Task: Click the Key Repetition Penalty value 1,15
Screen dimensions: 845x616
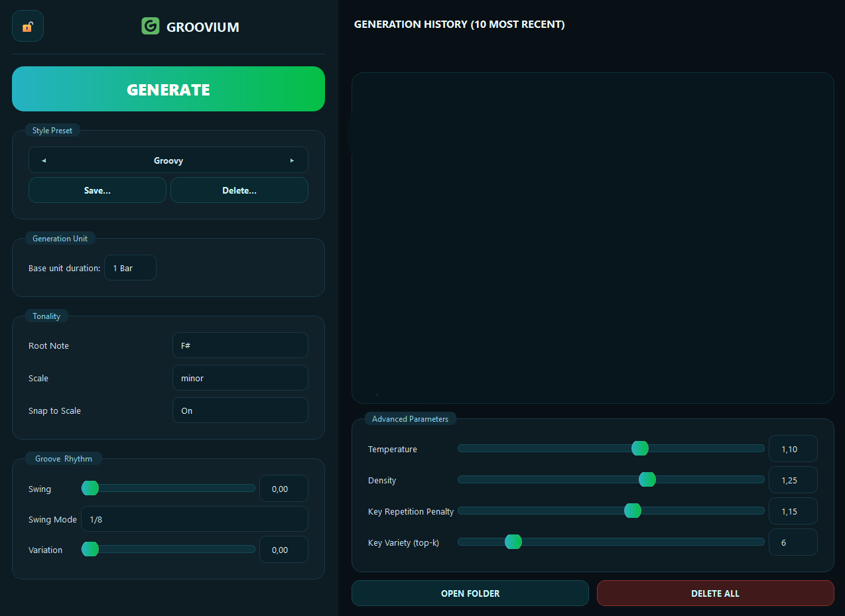Action: (x=793, y=511)
